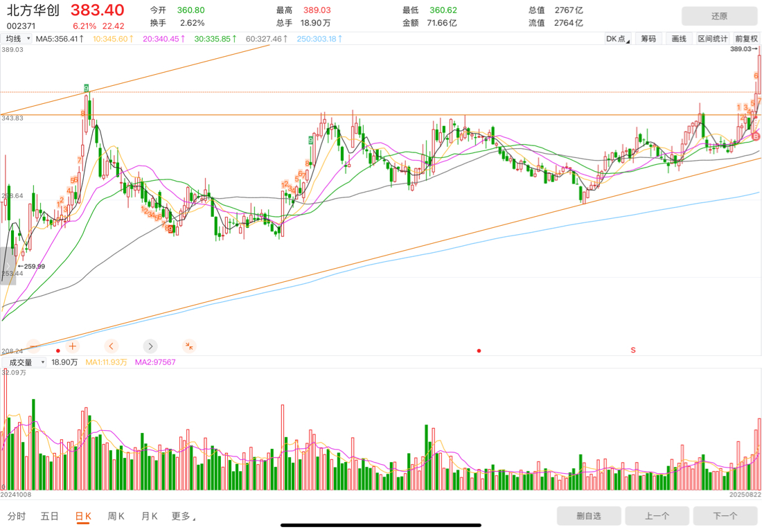The image size is (762, 532).
Task: Tap the red S sell marker below chart
Action: pos(633,350)
